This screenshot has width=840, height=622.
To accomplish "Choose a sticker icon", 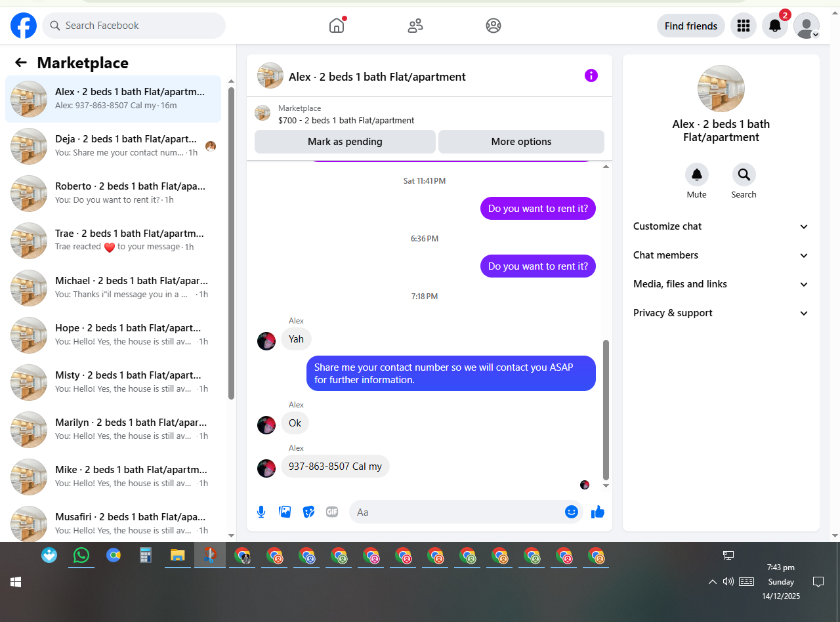I will (x=308, y=512).
